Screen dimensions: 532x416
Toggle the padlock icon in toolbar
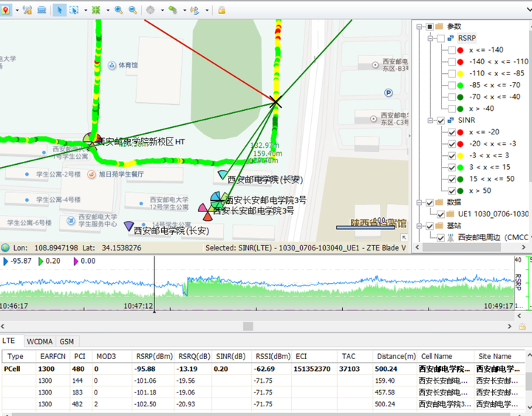pos(222,10)
